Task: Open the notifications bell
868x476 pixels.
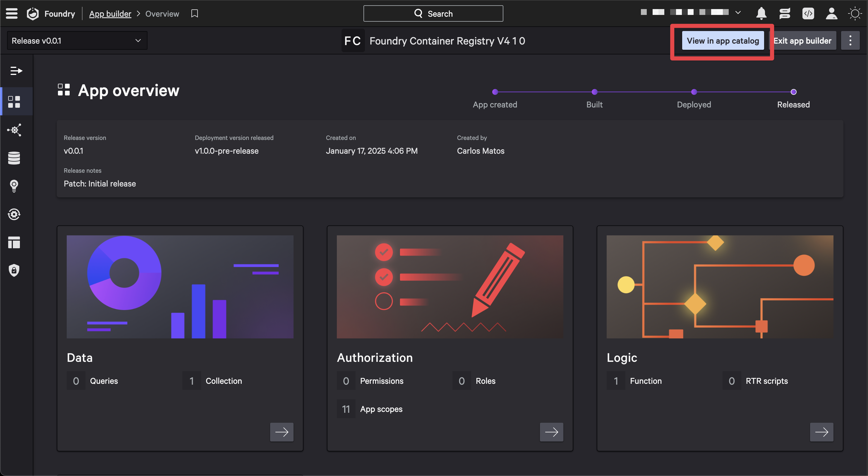Action: (761, 13)
